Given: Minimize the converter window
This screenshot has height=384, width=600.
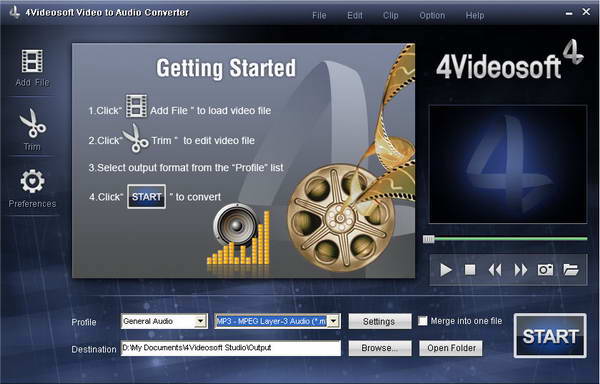Looking at the screenshot, I should (x=569, y=13).
